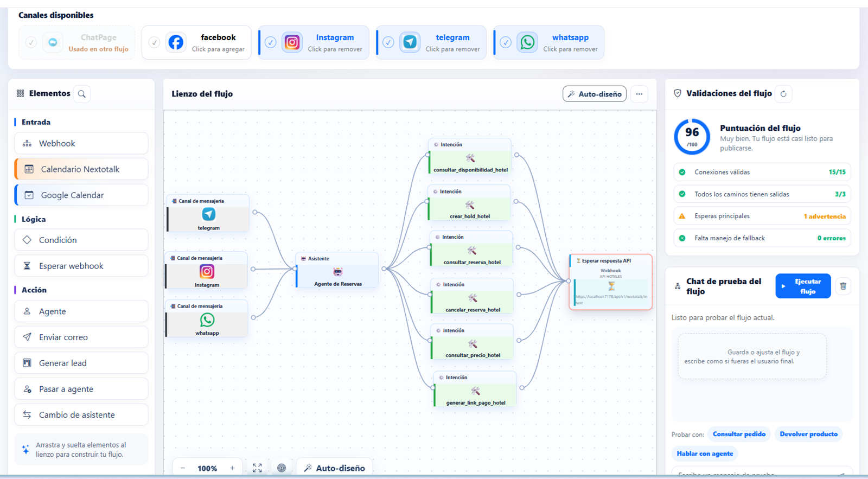Viewport: 868px width, 479px height.
Task: Select the Instagram channel node on canvas
Action: pyautogui.click(x=207, y=271)
